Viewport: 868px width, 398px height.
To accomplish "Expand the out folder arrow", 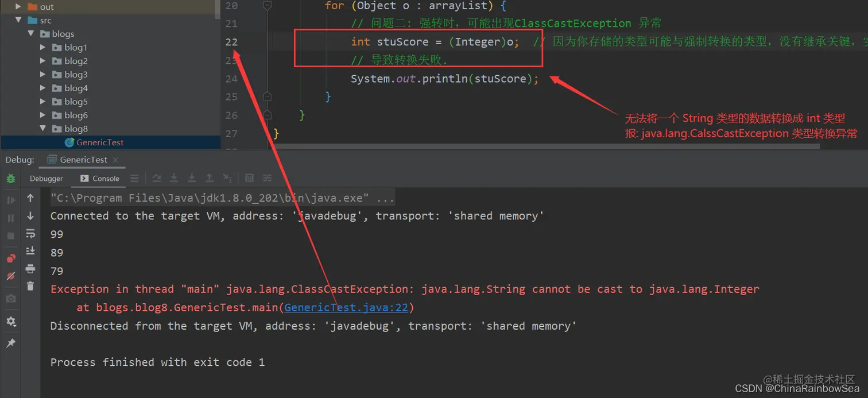I will (x=18, y=6).
